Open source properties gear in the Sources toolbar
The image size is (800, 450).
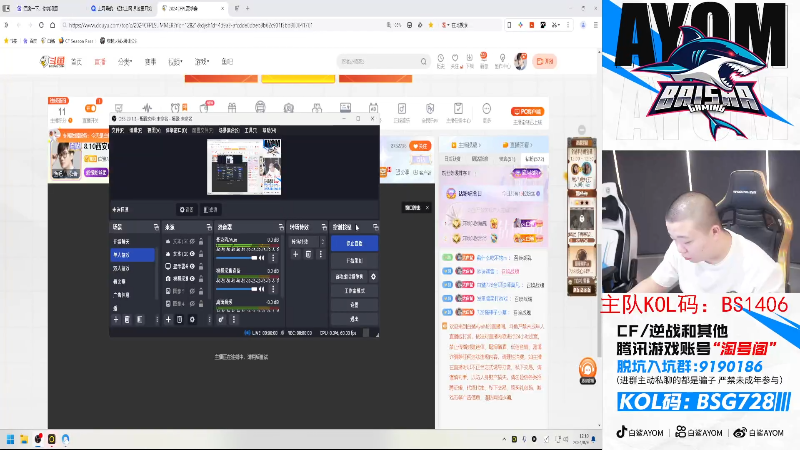pyautogui.click(x=192, y=320)
